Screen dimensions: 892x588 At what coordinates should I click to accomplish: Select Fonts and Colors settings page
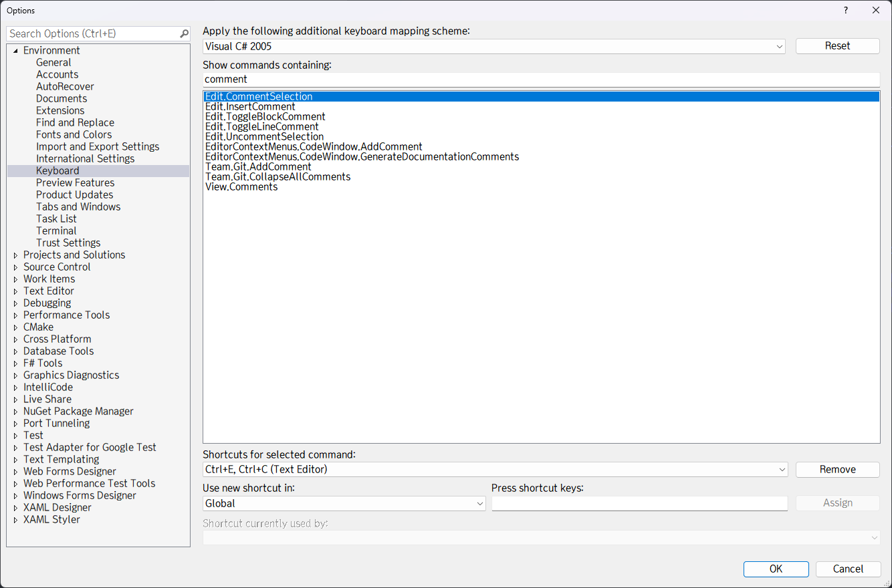click(74, 134)
